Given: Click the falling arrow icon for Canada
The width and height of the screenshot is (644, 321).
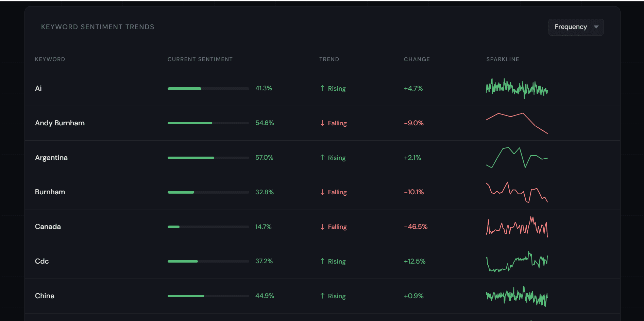Looking at the screenshot, I should [322, 227].
